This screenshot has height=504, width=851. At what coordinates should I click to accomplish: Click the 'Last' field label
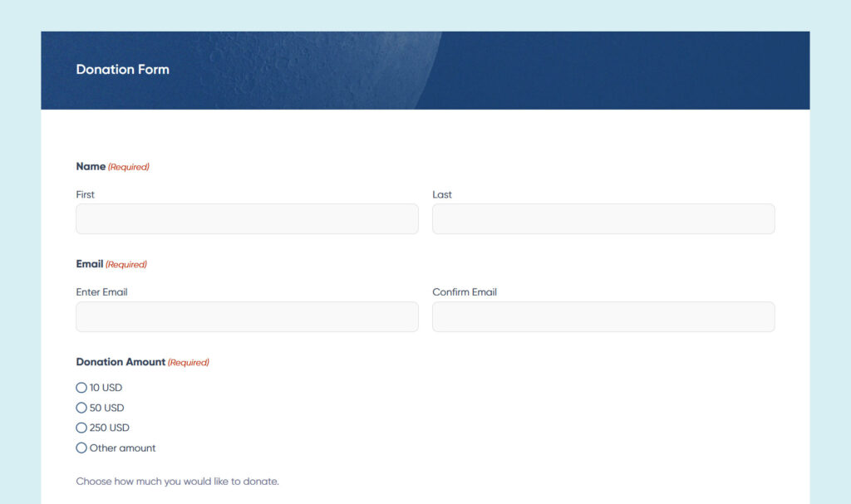(x=441, y=194)
